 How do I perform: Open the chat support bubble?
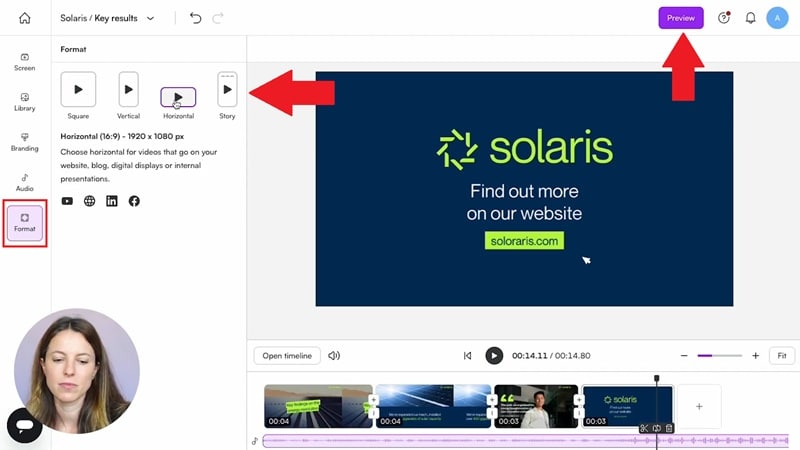(24, 425)
